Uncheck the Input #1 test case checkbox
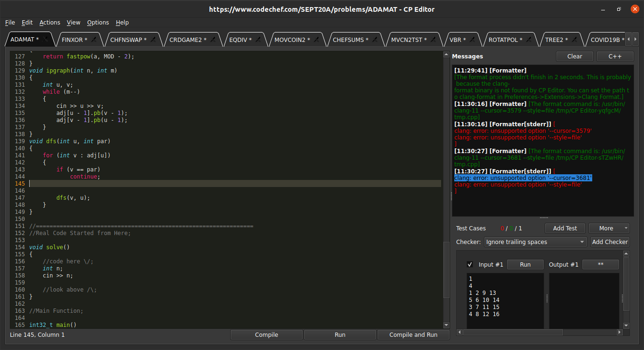Viewport: 644px width, 350px height. pos(470,264)
